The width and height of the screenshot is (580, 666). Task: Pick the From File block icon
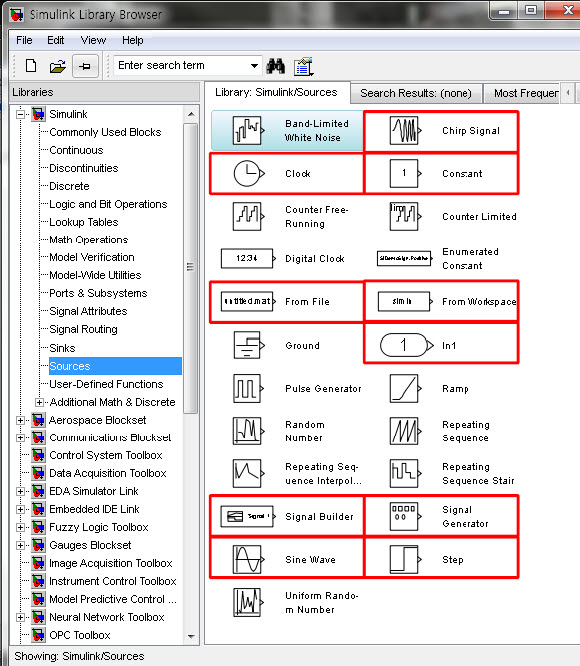(x=248, y=301)
